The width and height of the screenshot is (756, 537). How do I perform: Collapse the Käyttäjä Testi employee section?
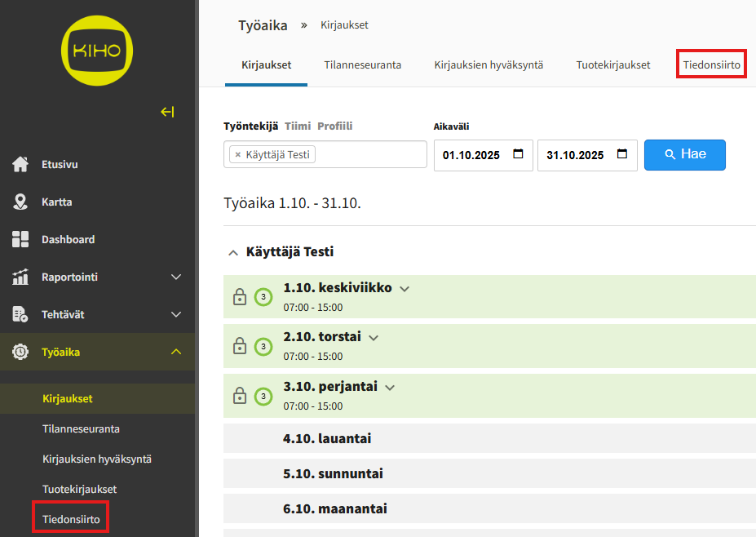point(233,253)
